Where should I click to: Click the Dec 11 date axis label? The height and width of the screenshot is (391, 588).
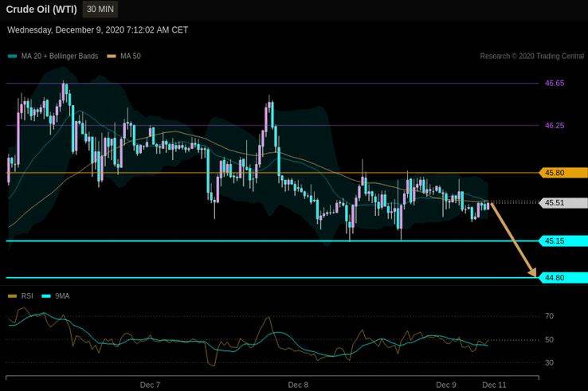click(494, 385)
